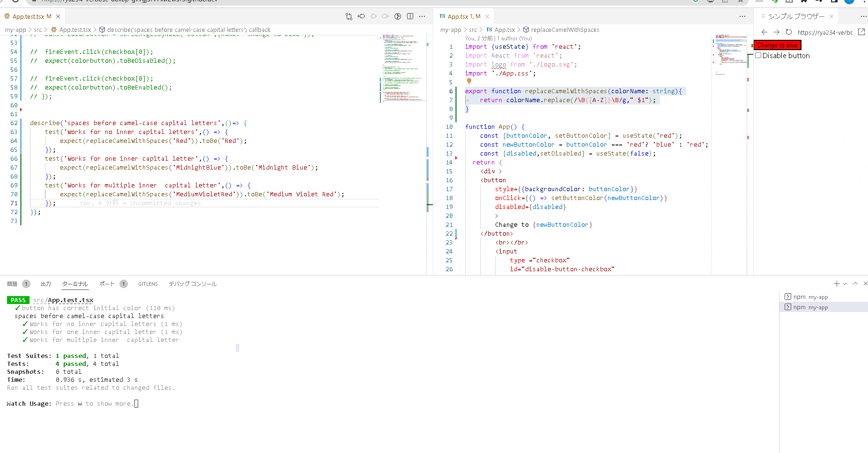This screenshot has height=453, width=868.
Task: Open the デバッグ コンソール panel tab
Action: point(193,284)
